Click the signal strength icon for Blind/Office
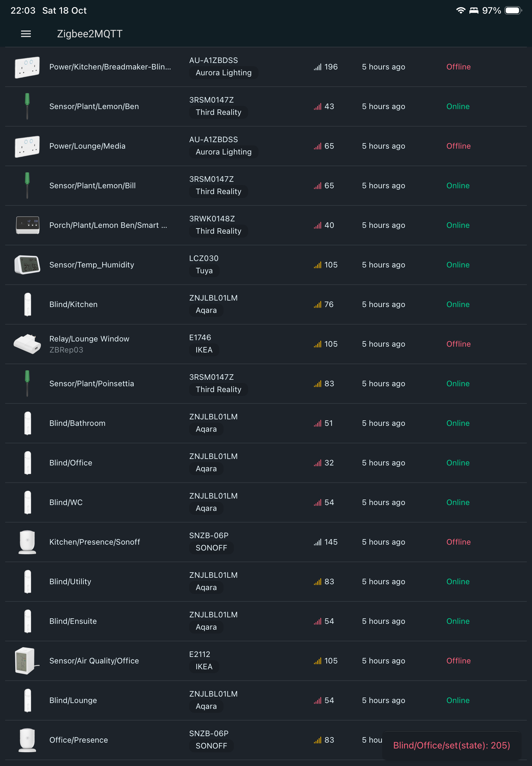 (317, 463)
